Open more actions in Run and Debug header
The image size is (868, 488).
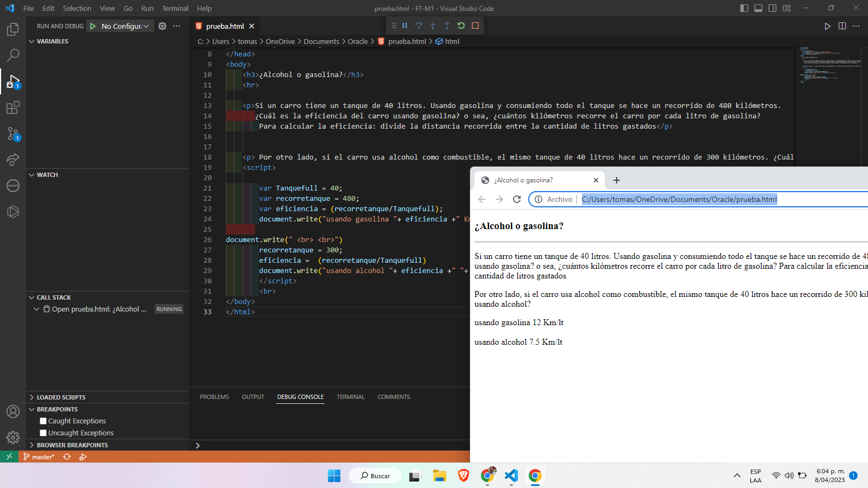pos(176,26)
